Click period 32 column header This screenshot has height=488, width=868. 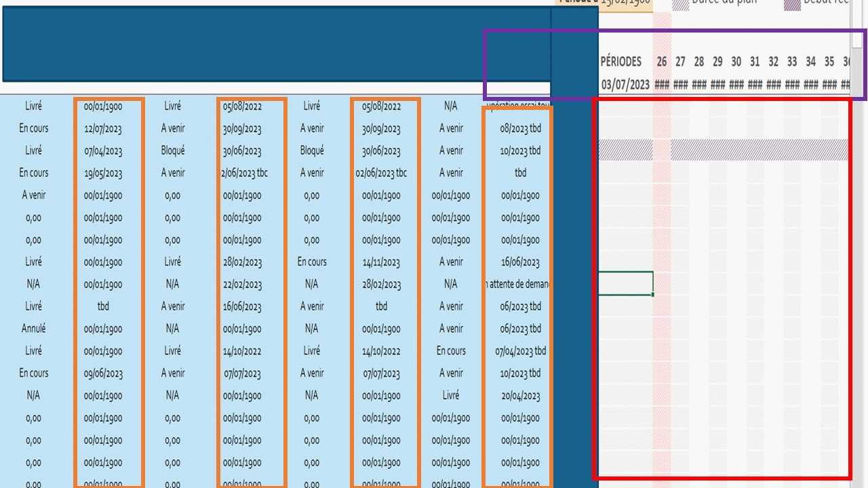tap(774, 62)
